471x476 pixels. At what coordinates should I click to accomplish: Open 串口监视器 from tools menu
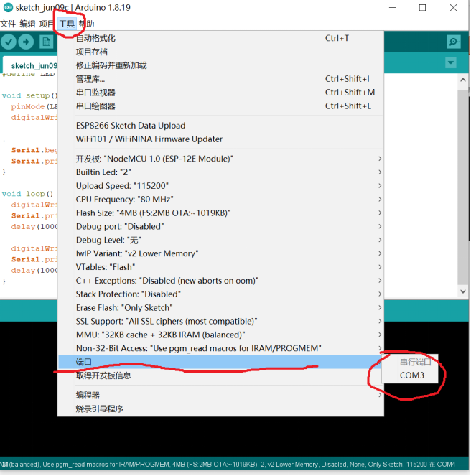pyautogui.click(x=220, y=93)
